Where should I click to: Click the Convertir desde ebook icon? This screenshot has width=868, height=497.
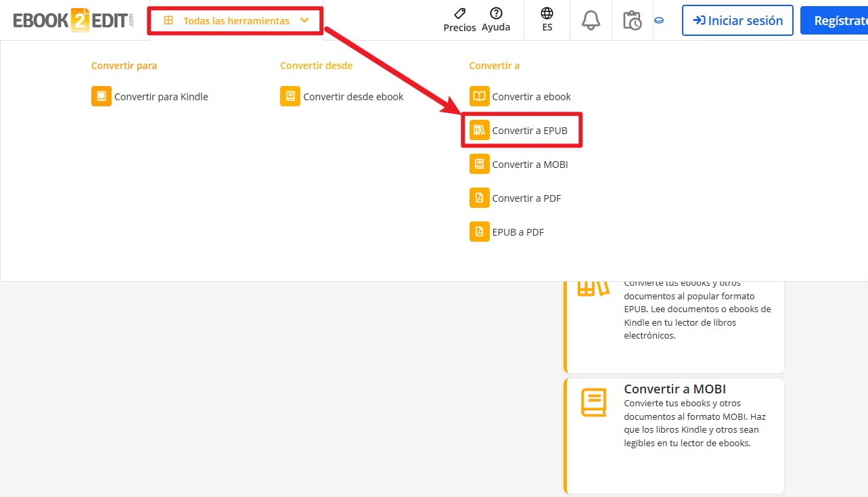[290, 96]
